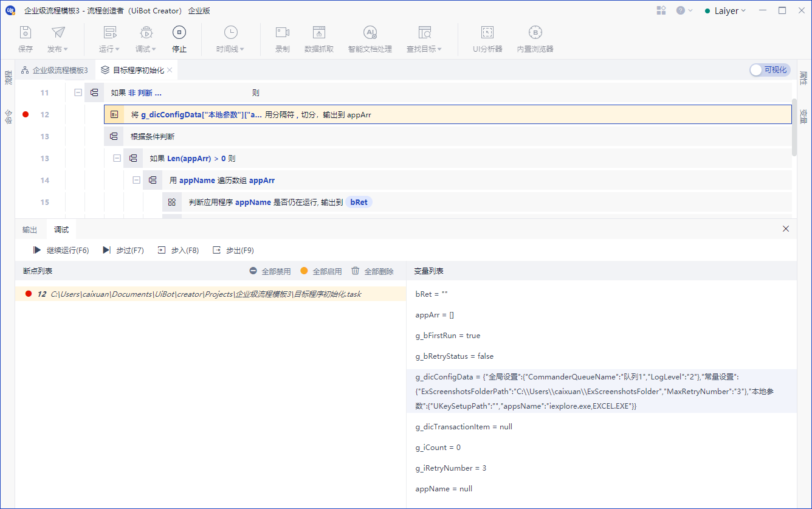The height and width of the screenshot is (509, 812).
Task: Collapse the 用 appName 遍历数组 block
Action: coord(136,180)
